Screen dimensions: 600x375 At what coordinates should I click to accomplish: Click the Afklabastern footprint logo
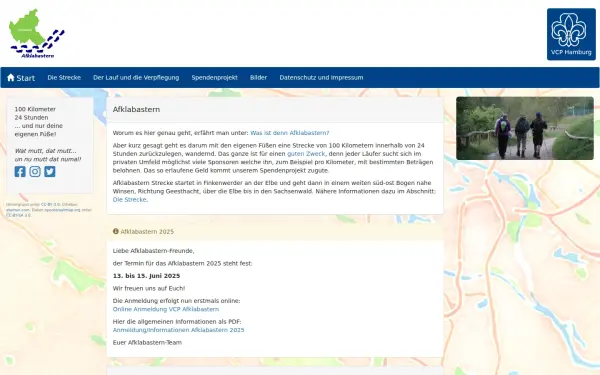(x=37, y=34)
